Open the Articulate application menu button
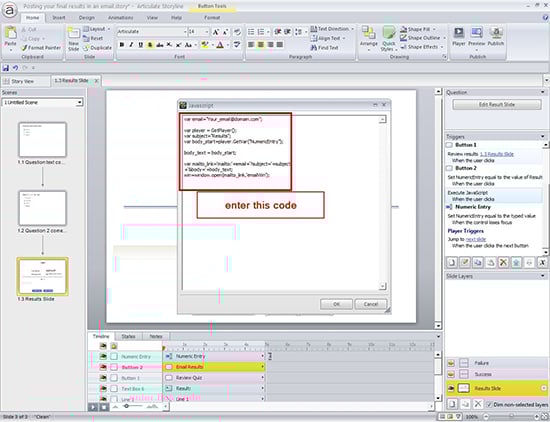 [9, 10]
